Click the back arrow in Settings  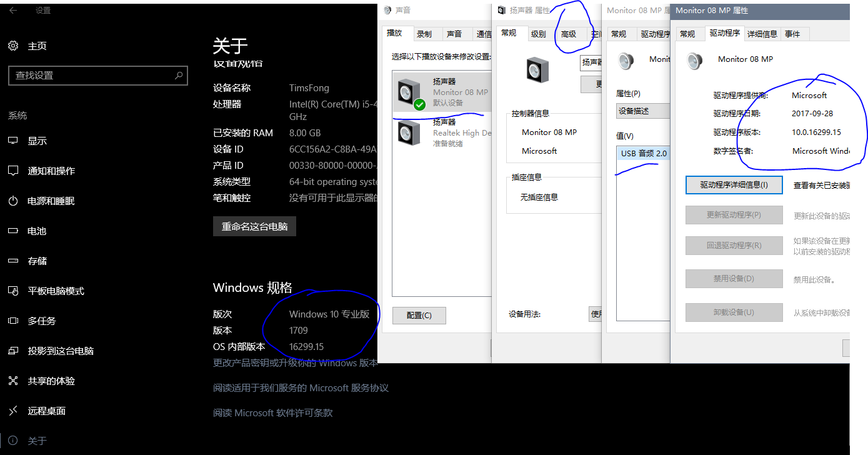coord(14,10)
